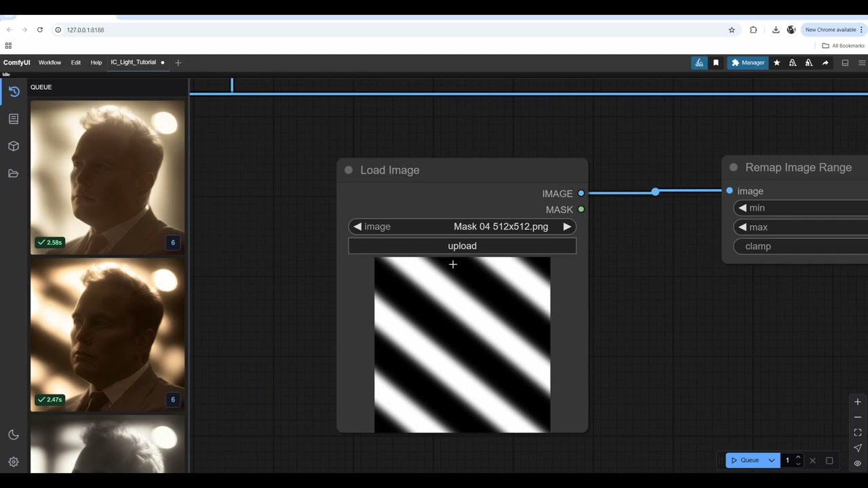Open ComfyUI settings gear icon
Image resolution: width=868 pixels, height=488 pixels.
pos(14,462)
